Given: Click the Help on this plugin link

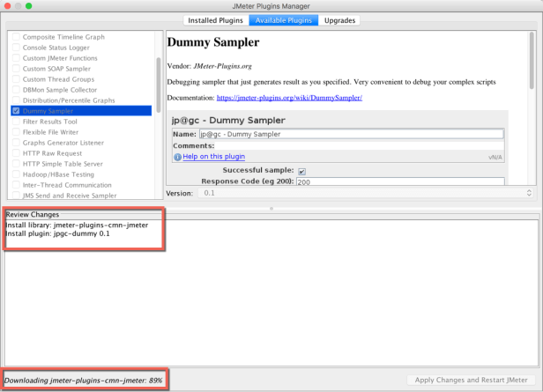Looking at the screenshot, I should (x=213, y=157).
